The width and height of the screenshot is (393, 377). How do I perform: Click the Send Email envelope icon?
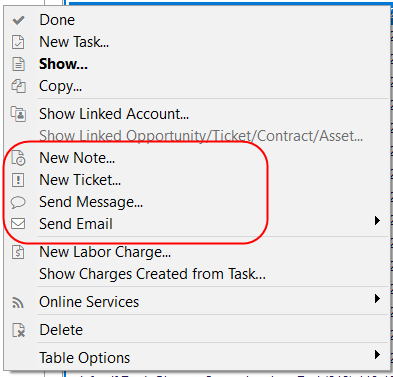[18, 224]
